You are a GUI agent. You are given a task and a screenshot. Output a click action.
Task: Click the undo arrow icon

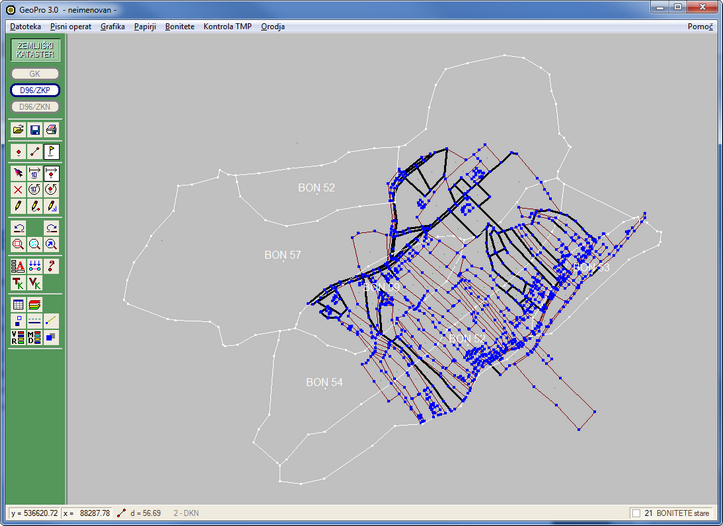pos(18,228)
